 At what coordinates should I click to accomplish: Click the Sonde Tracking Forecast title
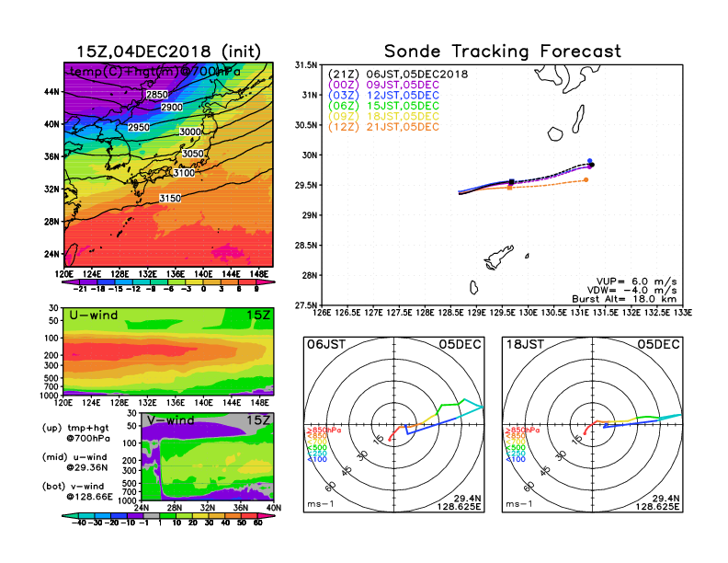[x=502, y=52]
